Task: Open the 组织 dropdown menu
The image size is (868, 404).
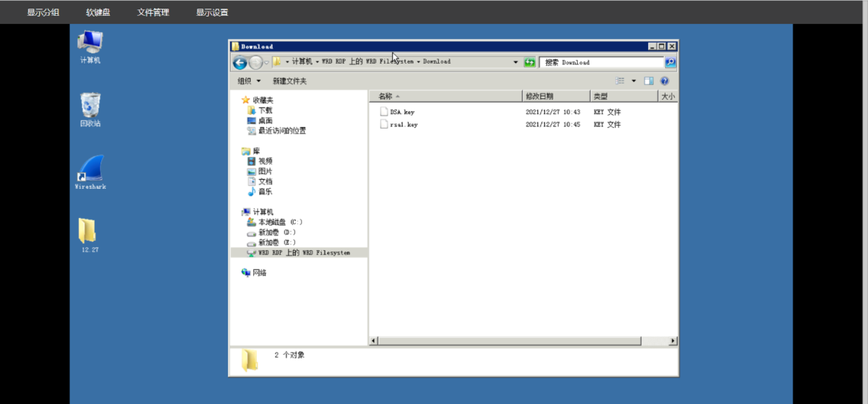Action: tap(249, 81)
